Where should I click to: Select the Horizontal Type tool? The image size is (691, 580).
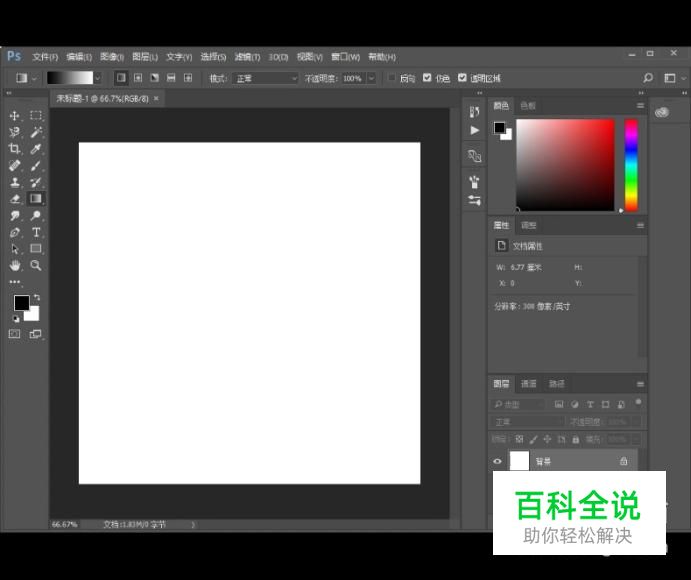36,232
